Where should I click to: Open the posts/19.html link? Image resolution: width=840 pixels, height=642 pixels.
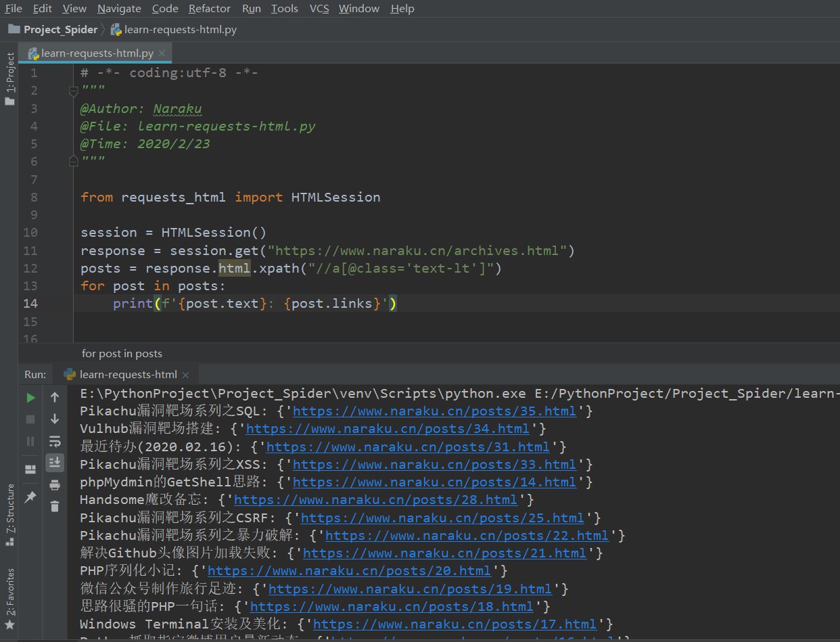(x=410, y=589)
